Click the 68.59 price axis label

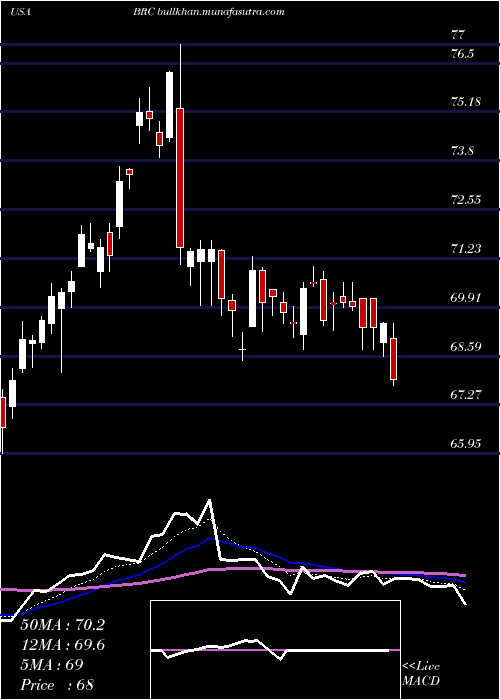tap(466, 346)
